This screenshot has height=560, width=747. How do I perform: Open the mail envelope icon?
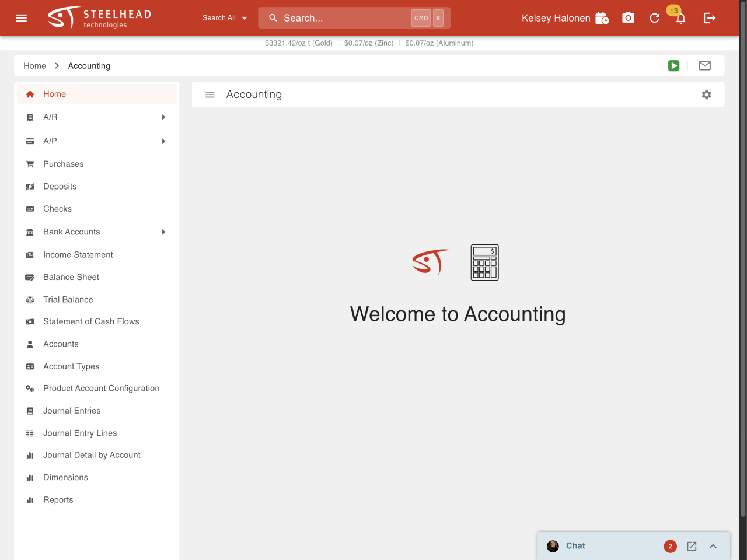pos(705,66)
